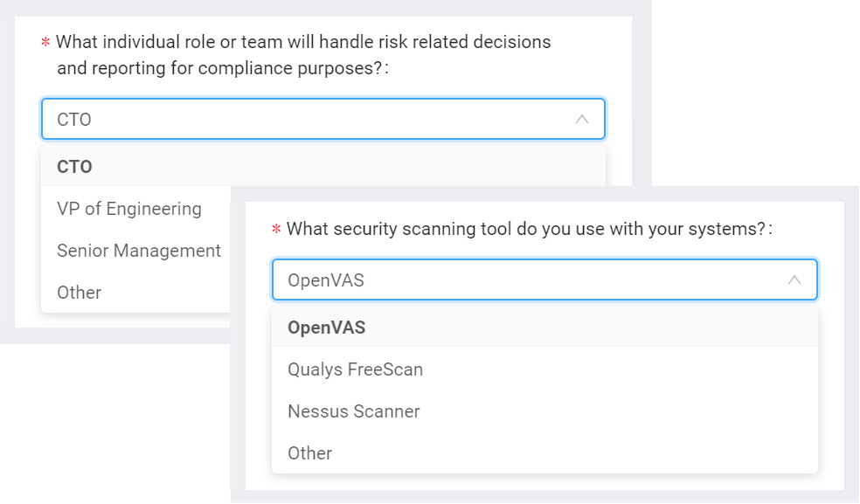This screenshot has width=860, height=504.
Task: Select "VP of Engineering" from the role dropdown
Action: (x=128, y=209)
